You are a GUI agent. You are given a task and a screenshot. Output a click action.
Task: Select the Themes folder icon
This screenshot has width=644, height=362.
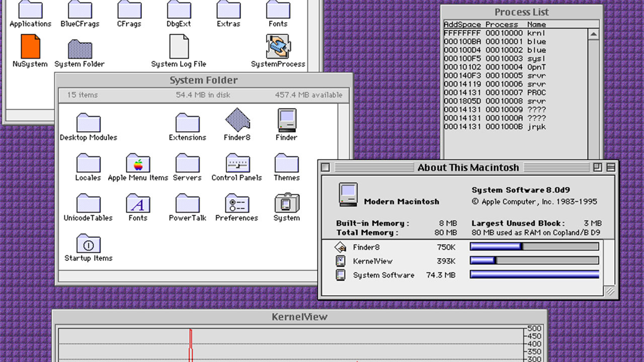coord(287,163)
